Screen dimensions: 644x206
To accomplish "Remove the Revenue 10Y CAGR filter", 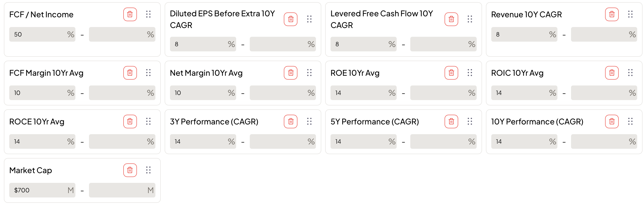I will 611,14.
